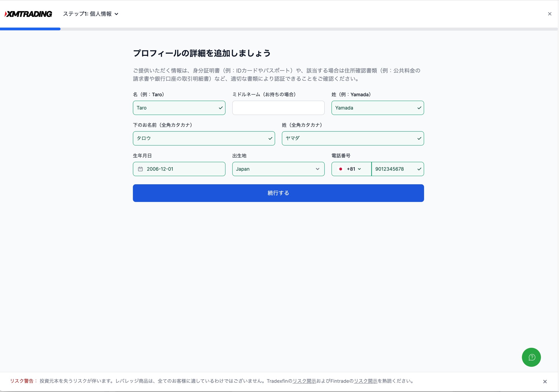Viewport: 559px width, 392px height.
Task: Click the 電話番号 label
Action: point(341,155)
